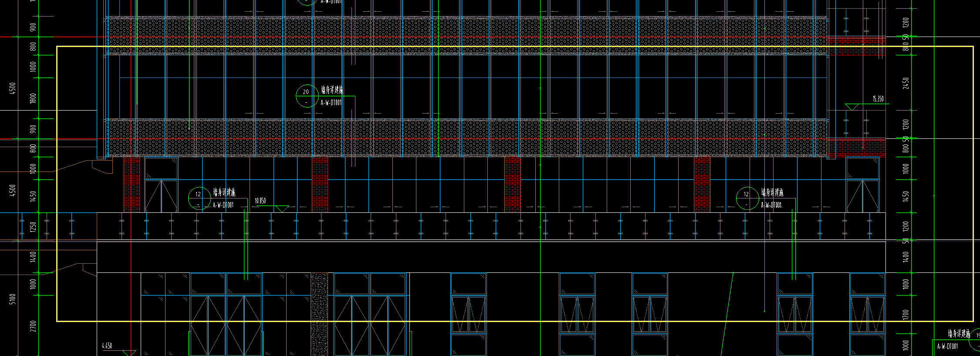Select the detail callout bubble numbered 20
This screenshot has height=356, width=980.
click(307, 96)
